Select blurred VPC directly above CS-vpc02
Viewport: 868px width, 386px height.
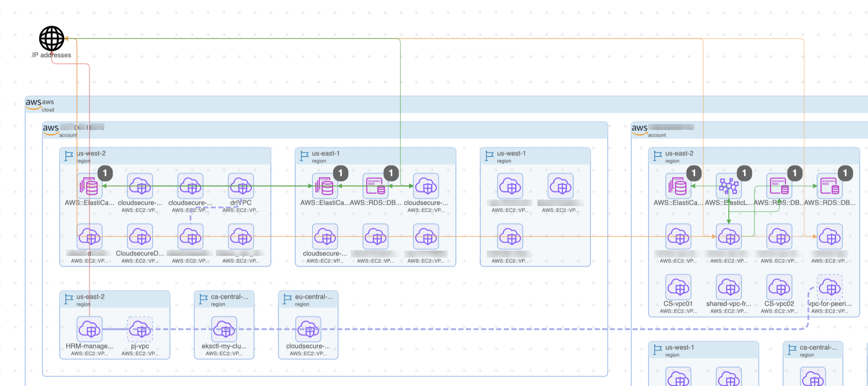tap(779, 237)
